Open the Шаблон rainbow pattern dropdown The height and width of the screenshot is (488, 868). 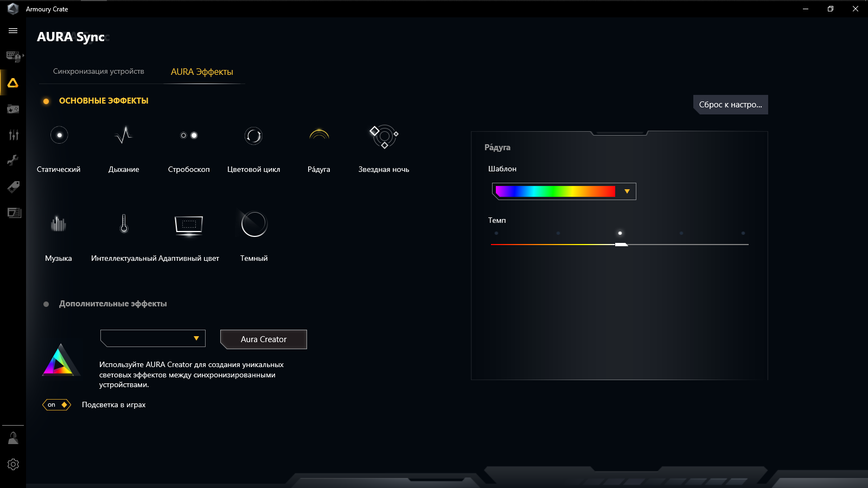point(564,191)
